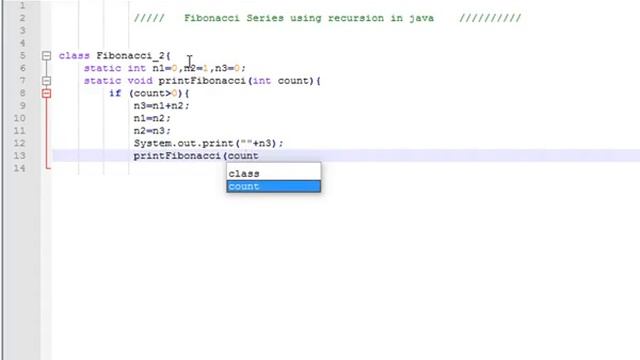The width and height of the screenshot is (640, 360).
Task: Place cursor in 'n3=n1+n2;' line
Action: coord(162,106)
